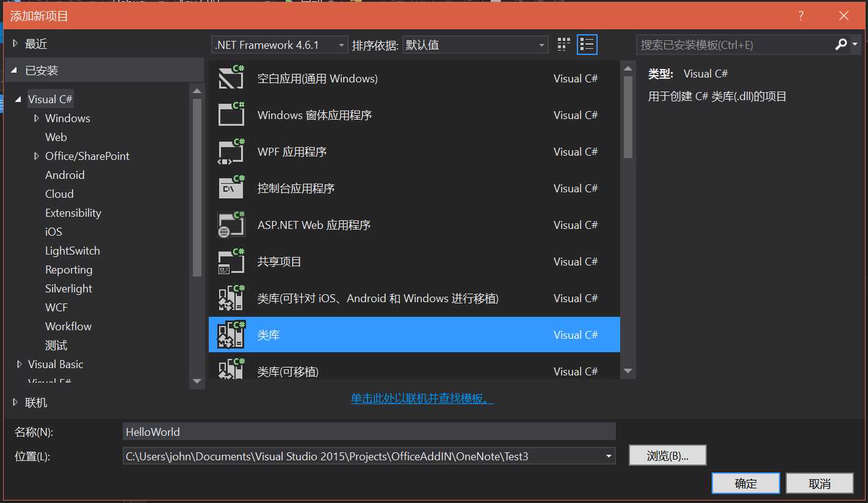Screen dimensions: 868x503
Task: Select the Web category
Action: (56, 137)
